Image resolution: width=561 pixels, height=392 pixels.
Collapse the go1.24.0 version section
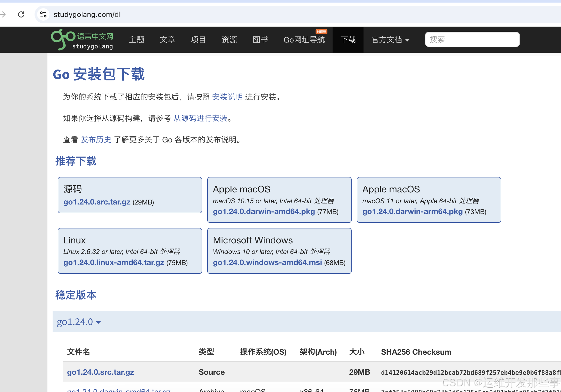79,322
